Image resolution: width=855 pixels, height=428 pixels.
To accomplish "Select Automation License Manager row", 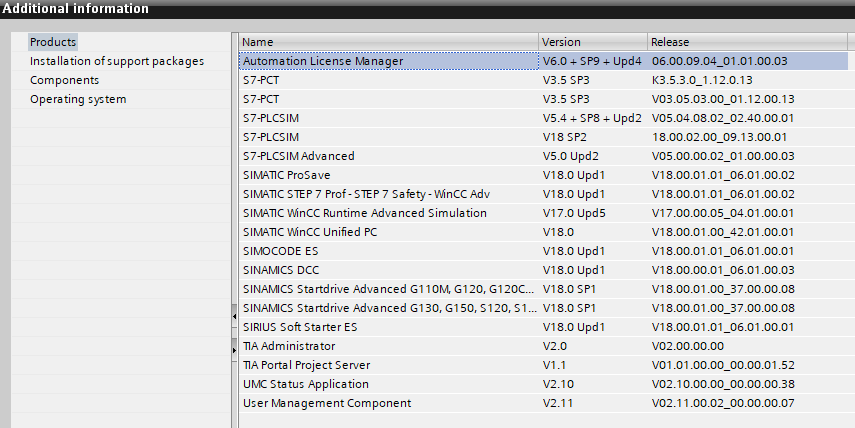I will (323, 61).
